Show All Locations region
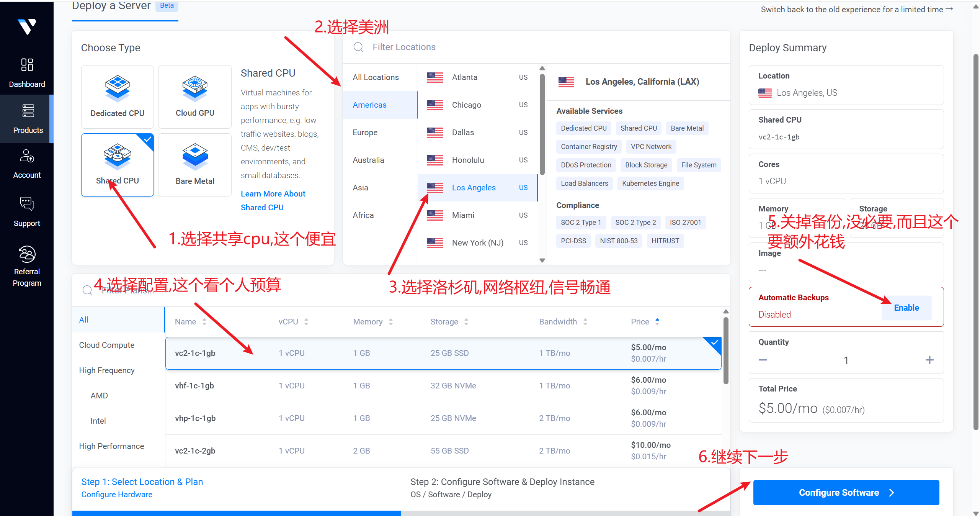The height and width of the screenshot is (516, 980). coord(380,77)
